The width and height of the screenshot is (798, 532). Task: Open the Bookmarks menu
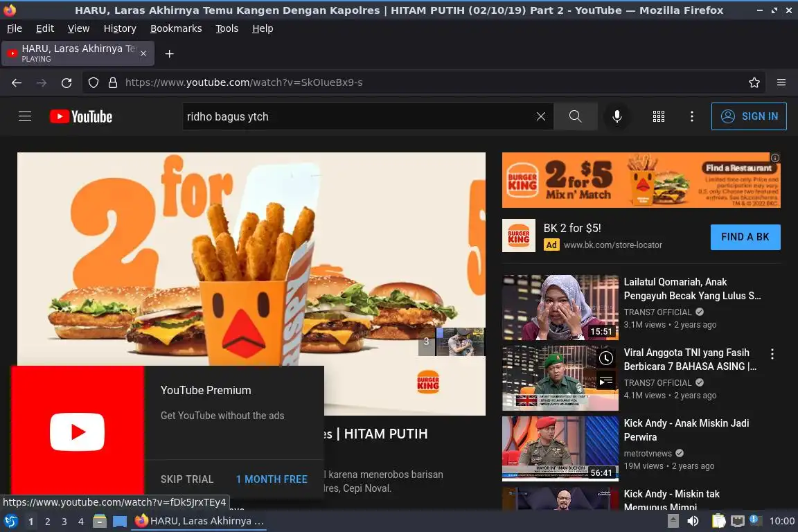click(x=176, y=28)
